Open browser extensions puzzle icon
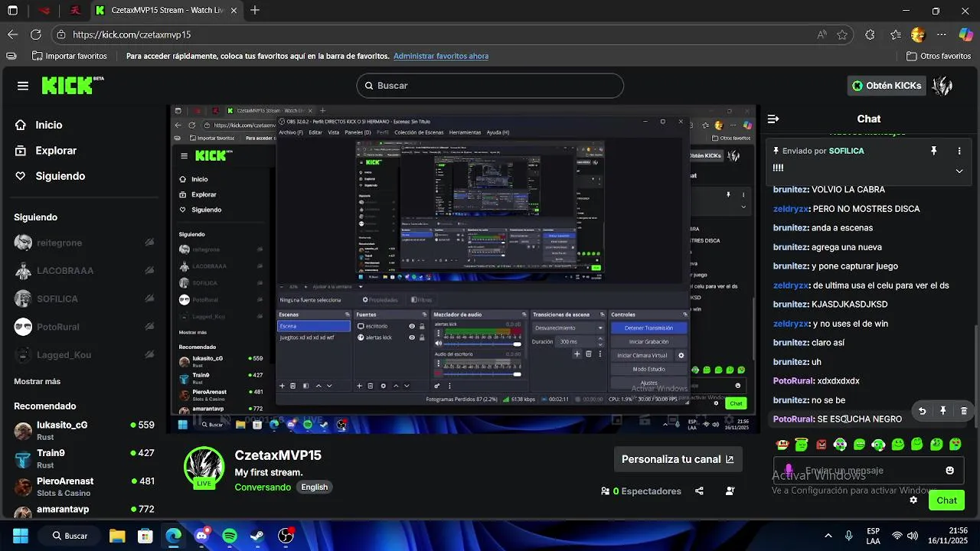This screenshot has height=551, width=980. pos(870,34)
